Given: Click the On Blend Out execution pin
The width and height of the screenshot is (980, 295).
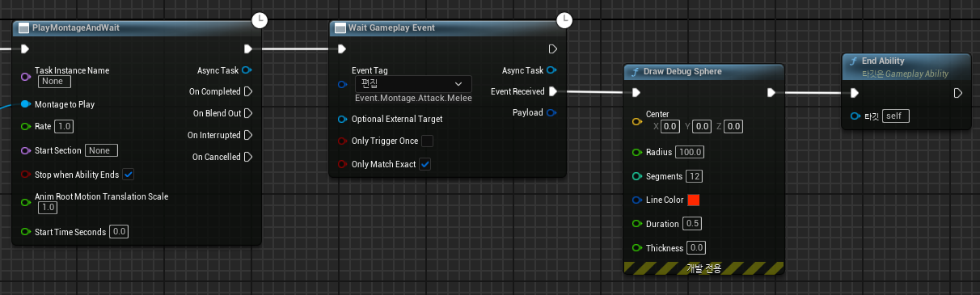Looking at the screenshot, I should (247, 113).
